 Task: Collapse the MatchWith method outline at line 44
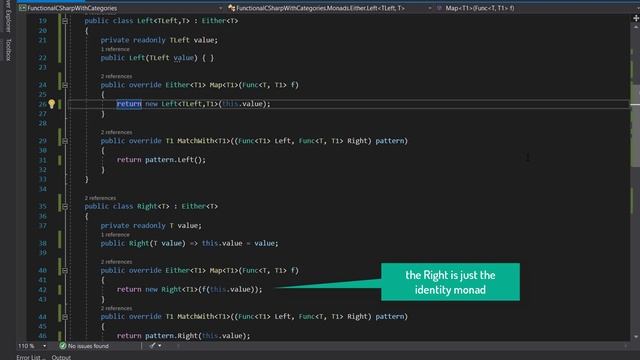point(65,316)
